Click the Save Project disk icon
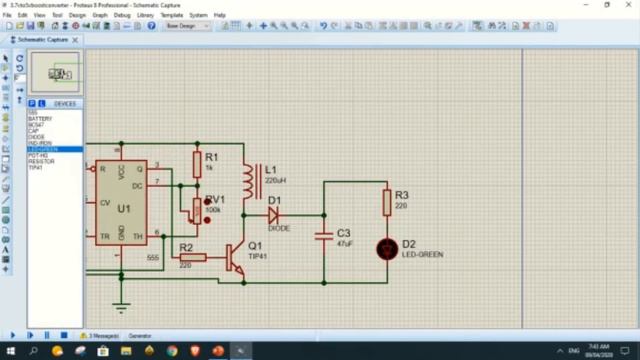The image size is (640, 360). (30, 26)
